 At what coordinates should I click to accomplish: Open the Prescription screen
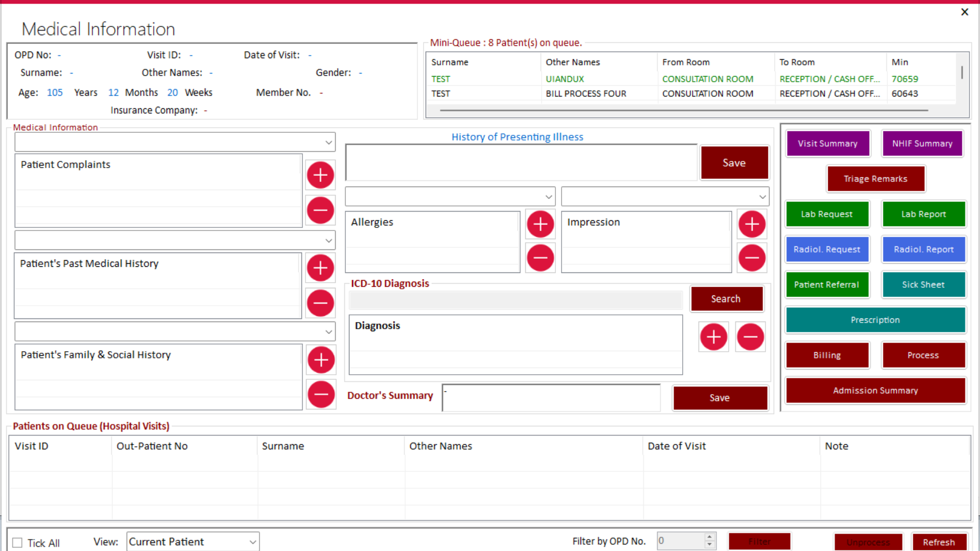coord(875,320)
